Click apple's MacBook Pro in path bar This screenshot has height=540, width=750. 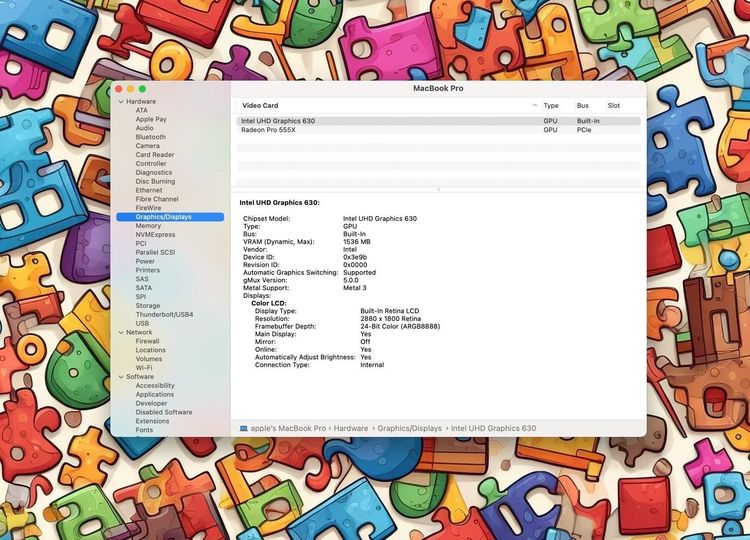click(x=288, y=429)
